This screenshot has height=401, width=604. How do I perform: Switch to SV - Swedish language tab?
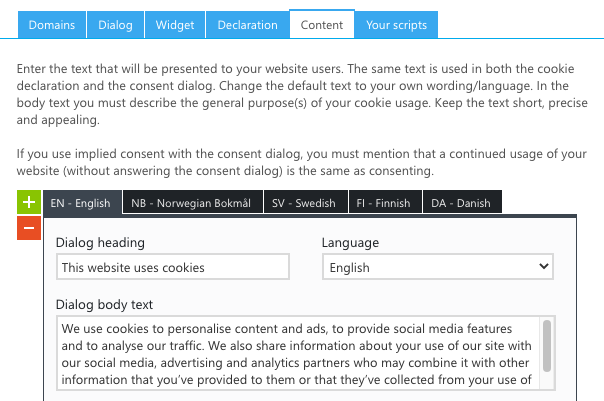tap(306, 202)
